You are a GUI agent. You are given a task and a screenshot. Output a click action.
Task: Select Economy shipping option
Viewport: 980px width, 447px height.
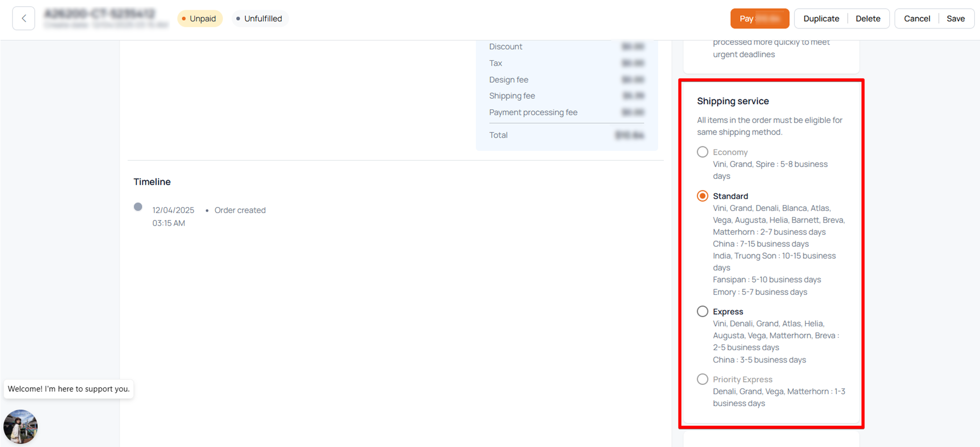[702, 152]
